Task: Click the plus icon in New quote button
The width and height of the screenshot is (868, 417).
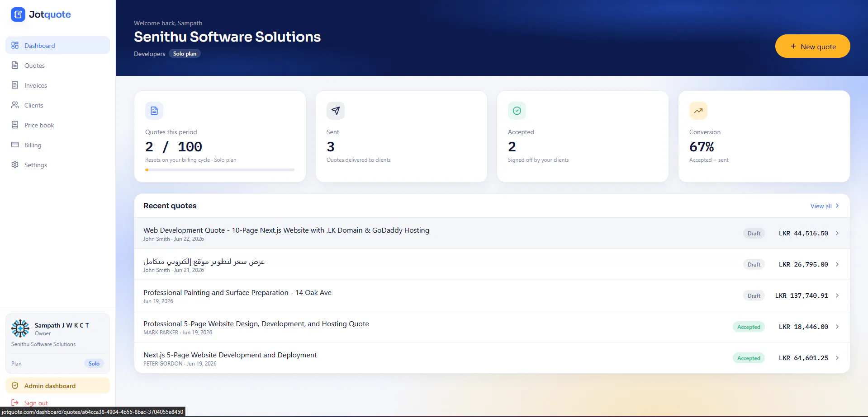Action: (x=793, y=47)
